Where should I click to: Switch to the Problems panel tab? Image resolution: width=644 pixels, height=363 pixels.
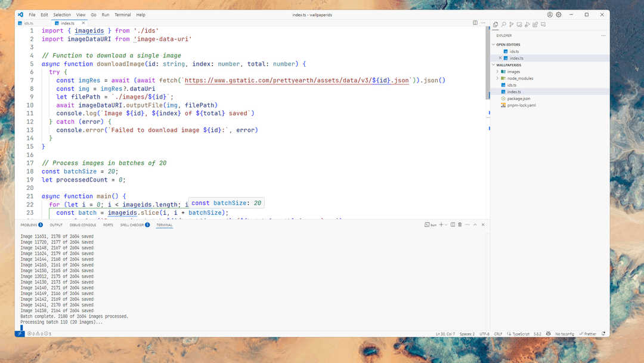coord(29,225)
